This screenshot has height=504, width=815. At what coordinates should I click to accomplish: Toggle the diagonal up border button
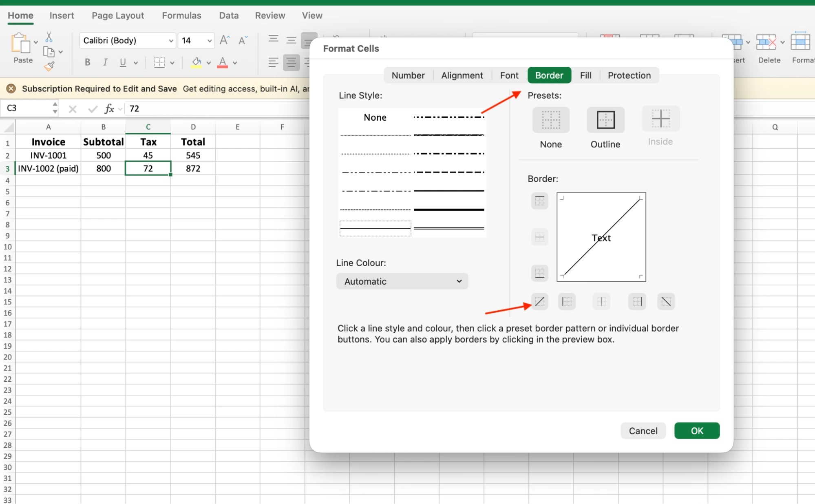(x=539, y=302)
